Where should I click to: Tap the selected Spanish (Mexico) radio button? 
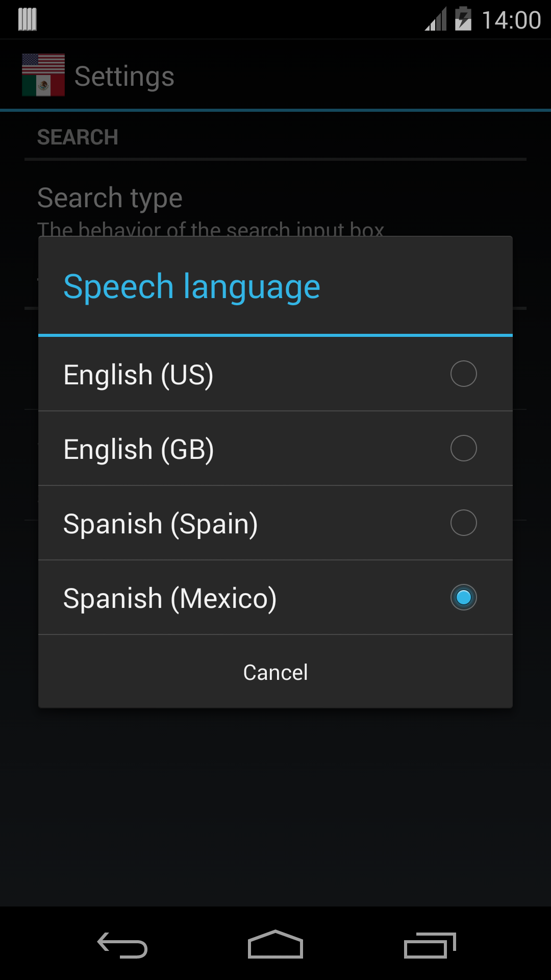click(464, 597)
